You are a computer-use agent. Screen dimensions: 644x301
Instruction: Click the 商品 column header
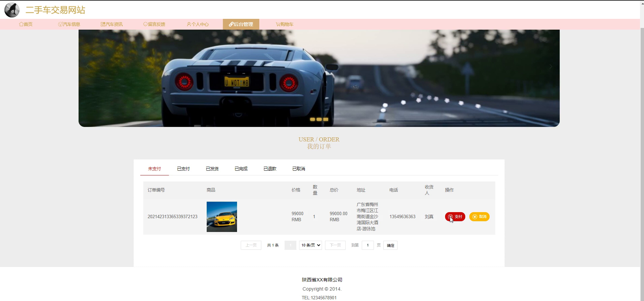click(x=211, y=190)
